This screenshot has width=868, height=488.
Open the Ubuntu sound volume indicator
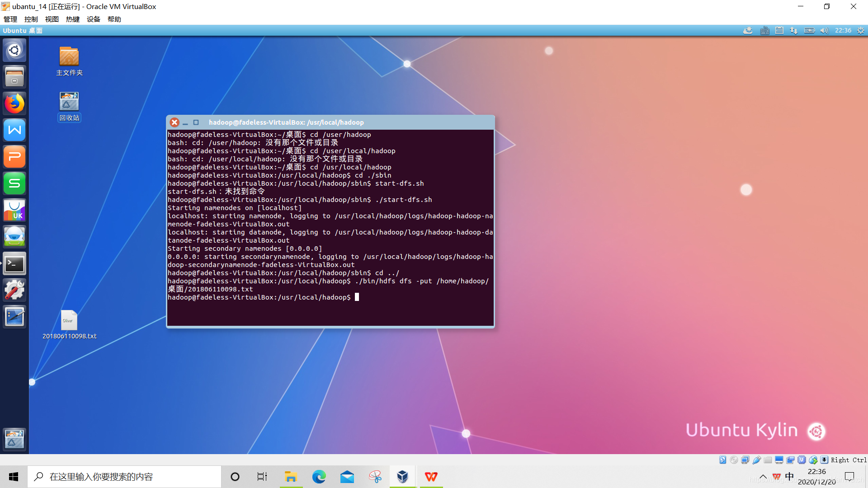(824, 31)
